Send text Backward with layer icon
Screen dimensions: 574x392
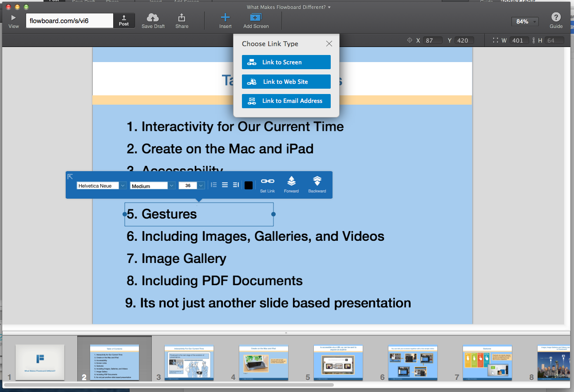pyautogui.click(x=317, y=181)
